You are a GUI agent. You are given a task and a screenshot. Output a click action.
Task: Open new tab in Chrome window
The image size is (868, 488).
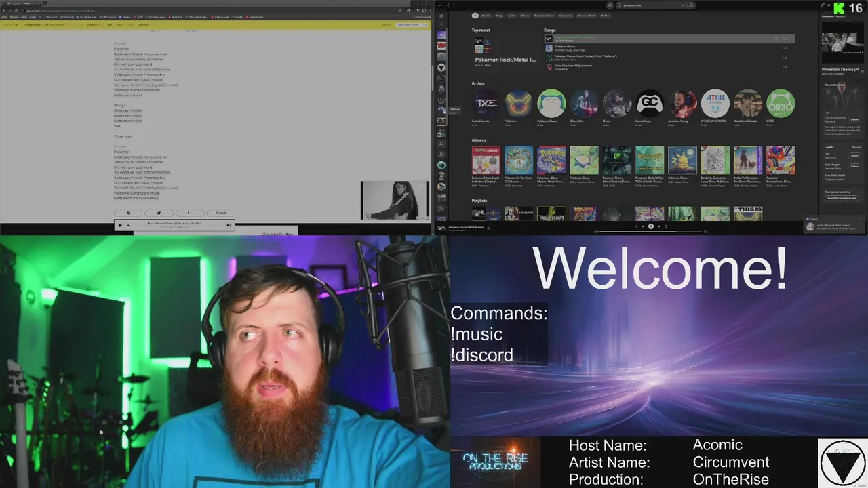[x=45, y=3]
